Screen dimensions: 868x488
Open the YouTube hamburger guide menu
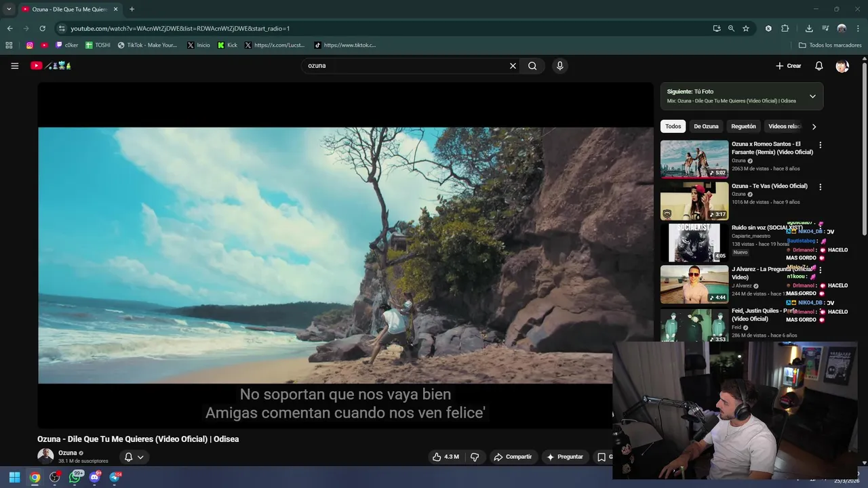(x=14, y=66)
